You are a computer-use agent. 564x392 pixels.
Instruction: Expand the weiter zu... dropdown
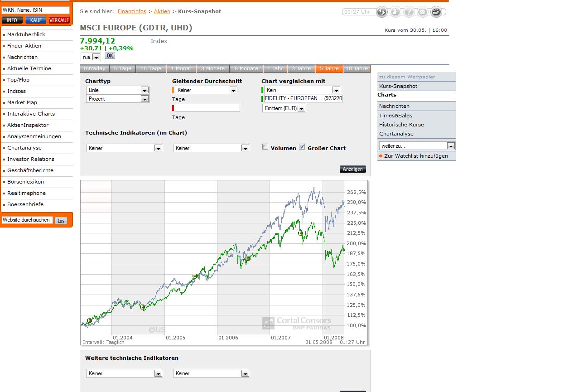coord(417,146)
